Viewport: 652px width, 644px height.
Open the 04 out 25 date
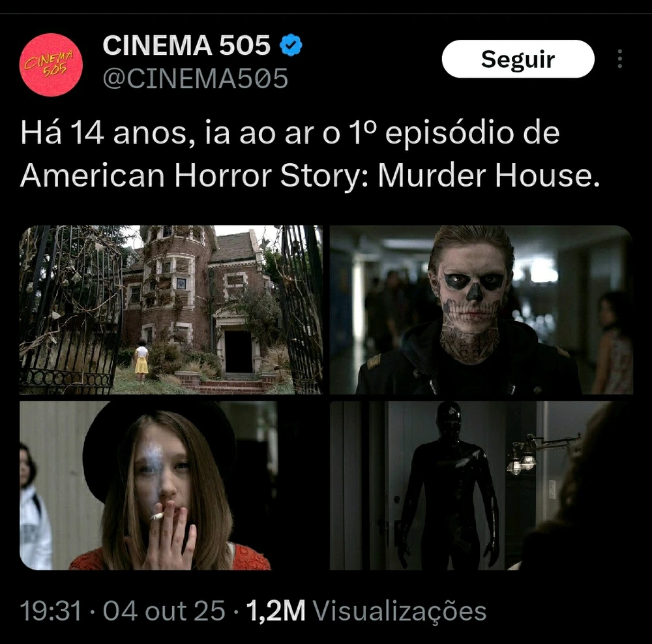[x=164, y=611]
